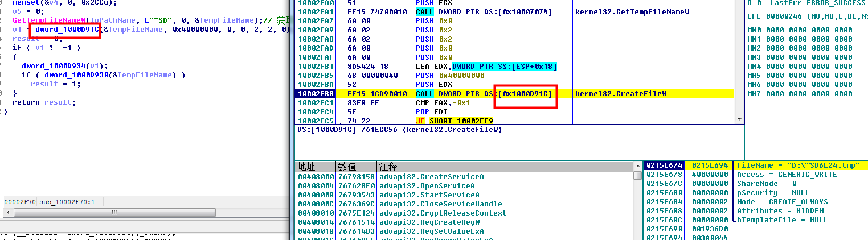868x240 pixels.
Task: Select stack address 0215E674
Action: coord(664,165)
